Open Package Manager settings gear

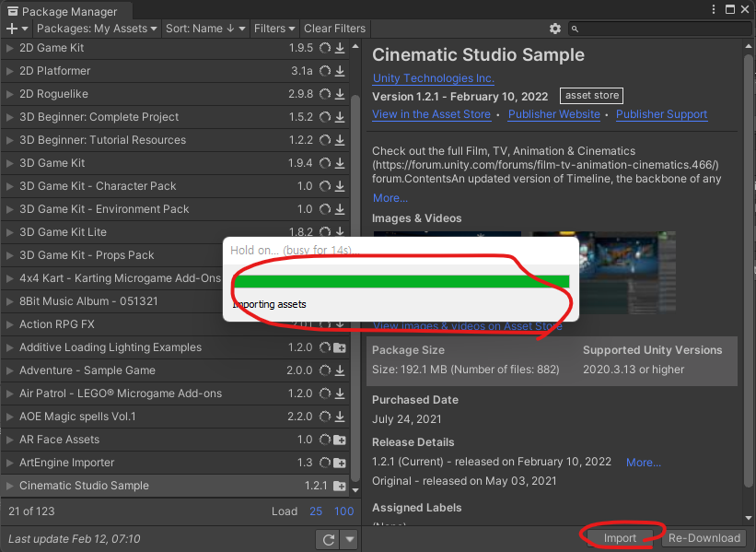click(555, 29)
